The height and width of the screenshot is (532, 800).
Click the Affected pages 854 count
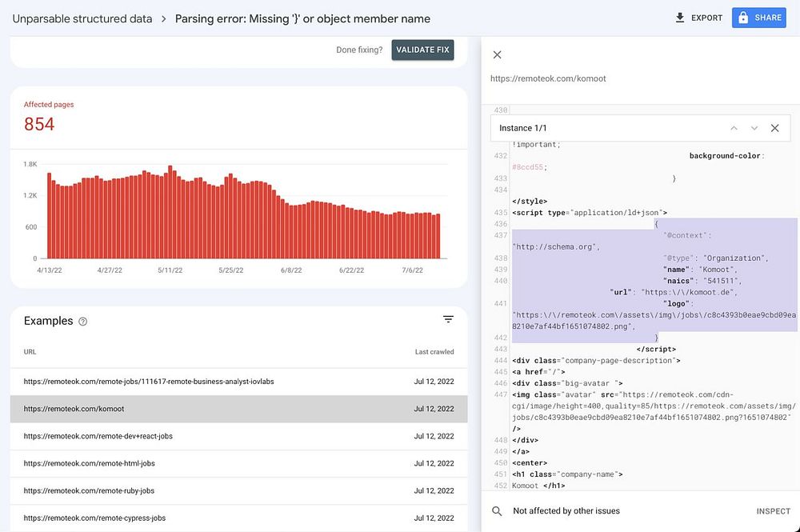pyautogui.click(x=39, y=124)
